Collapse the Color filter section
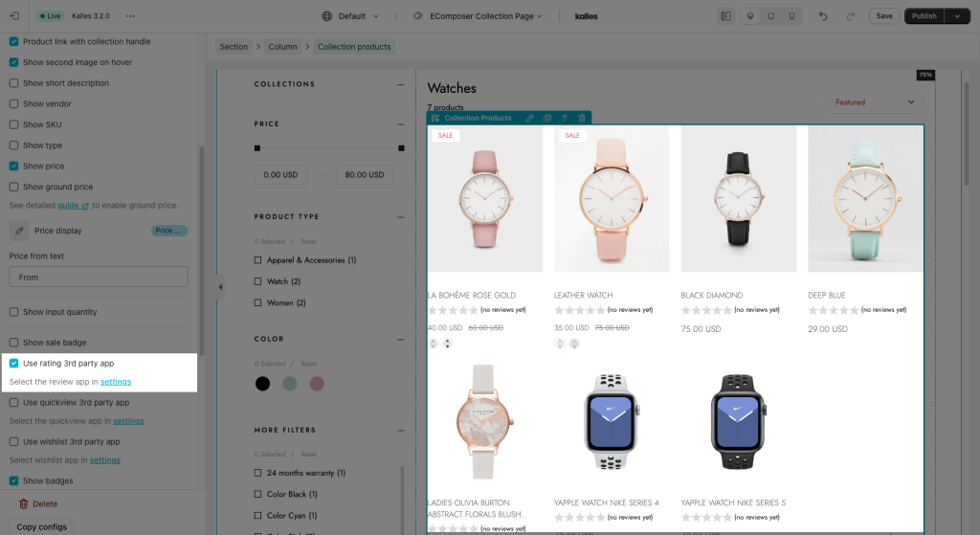Image resolution: width=980 pixels, height=535 pixels. tap(401, 340)
